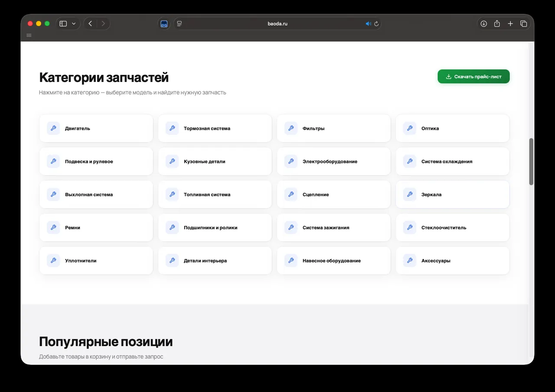The image size is (555, 392).
Task: Open the blue extension icon left of address bar
Action: pyautogui.click(x=164, y=24)
